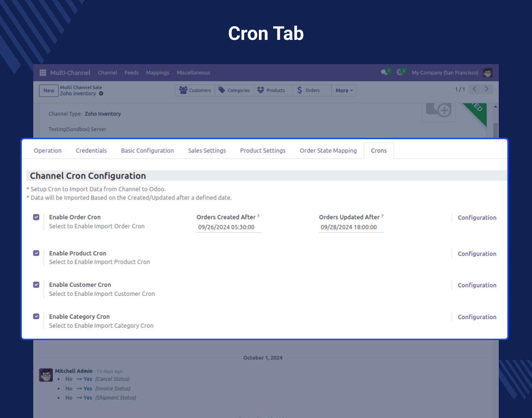Viewport: 532px width, 418px height.
Task: Click the 1 / 1 pager counter
Action: click(460, 89)
